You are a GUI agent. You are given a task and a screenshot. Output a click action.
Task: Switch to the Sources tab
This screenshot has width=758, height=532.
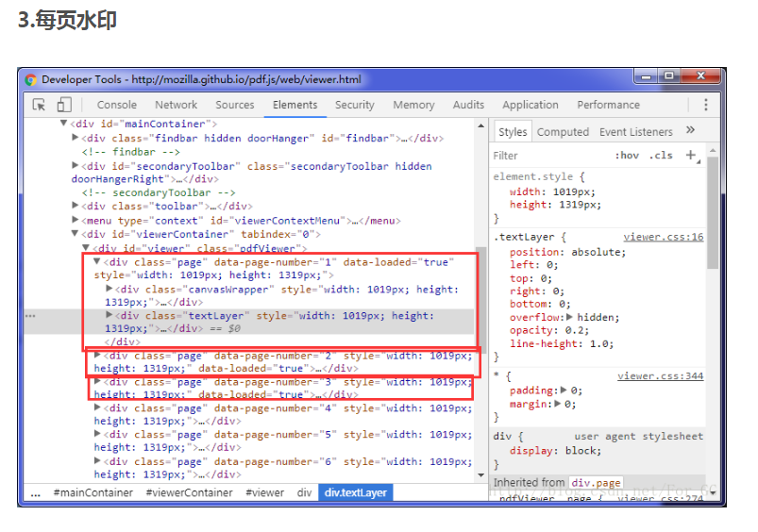pos(234,105)
